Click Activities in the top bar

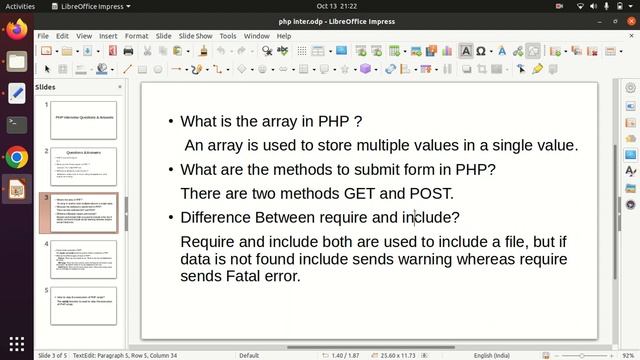coord(20,6)
